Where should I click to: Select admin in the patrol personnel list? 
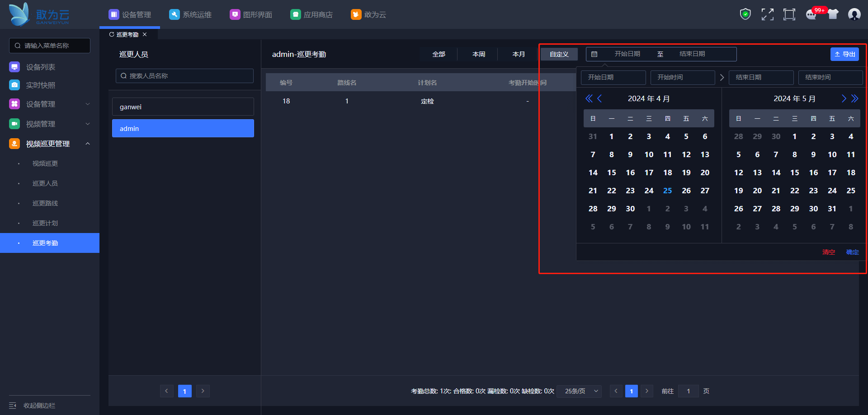[x=183, y=128]
